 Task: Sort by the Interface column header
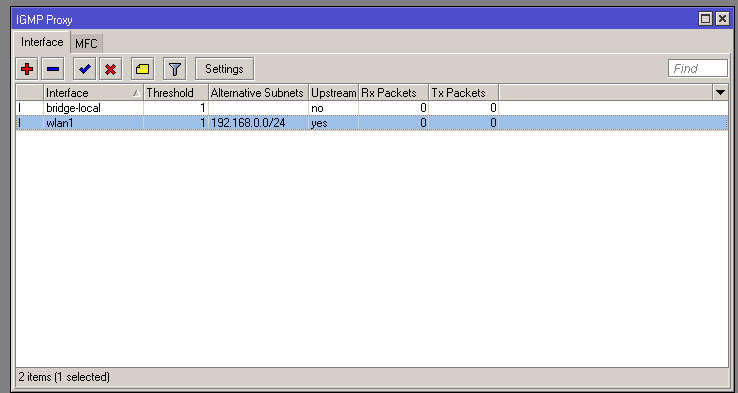point(94,93)
